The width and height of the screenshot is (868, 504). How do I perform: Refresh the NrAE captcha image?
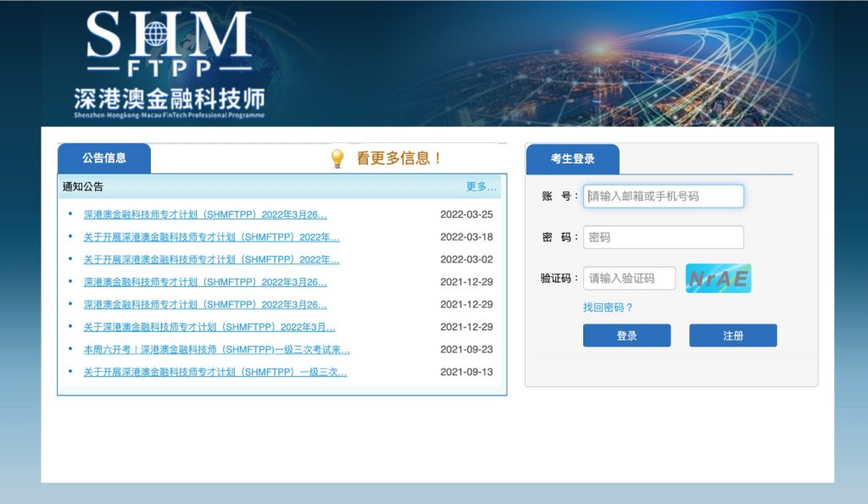pyautogui.click(x=718, y=279)
